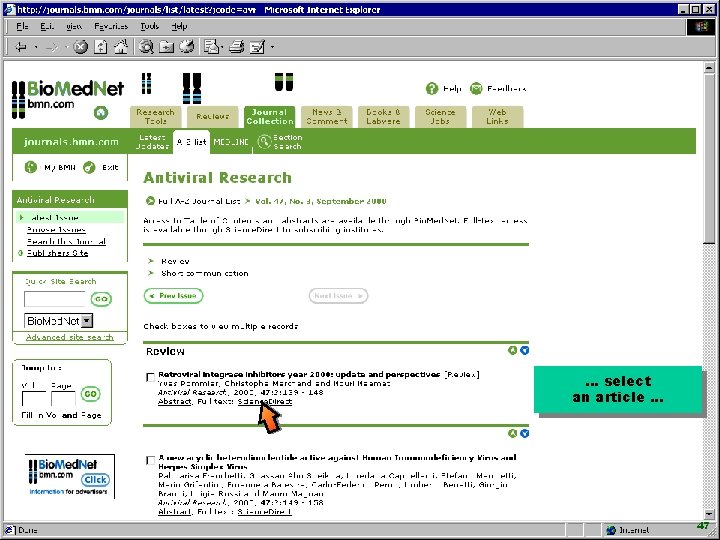Click the vertical scrollbar down arrow
This screenshot has height=540, width=720.
709,514
